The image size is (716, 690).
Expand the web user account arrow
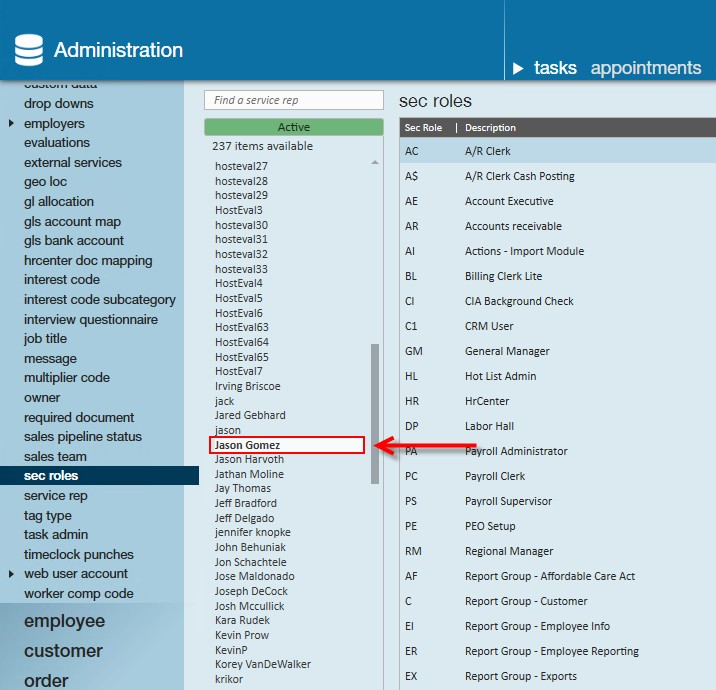pyautogui.click(x=11, y=574)
